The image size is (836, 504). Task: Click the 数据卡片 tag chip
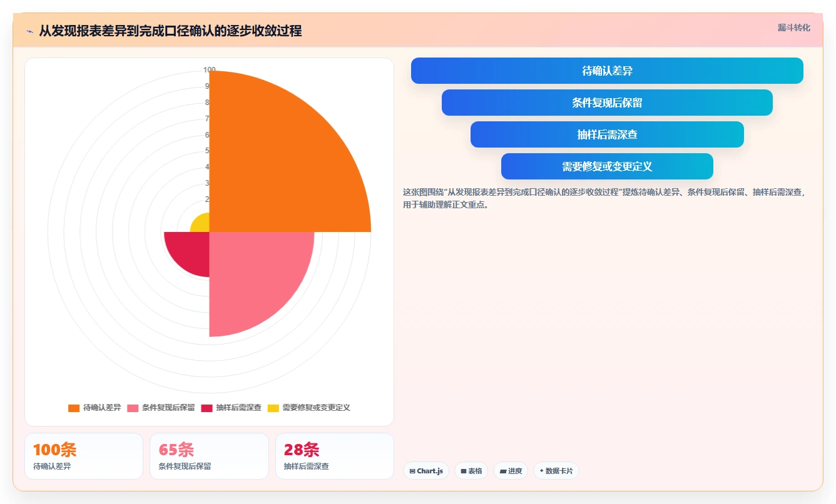pos(556,471)
